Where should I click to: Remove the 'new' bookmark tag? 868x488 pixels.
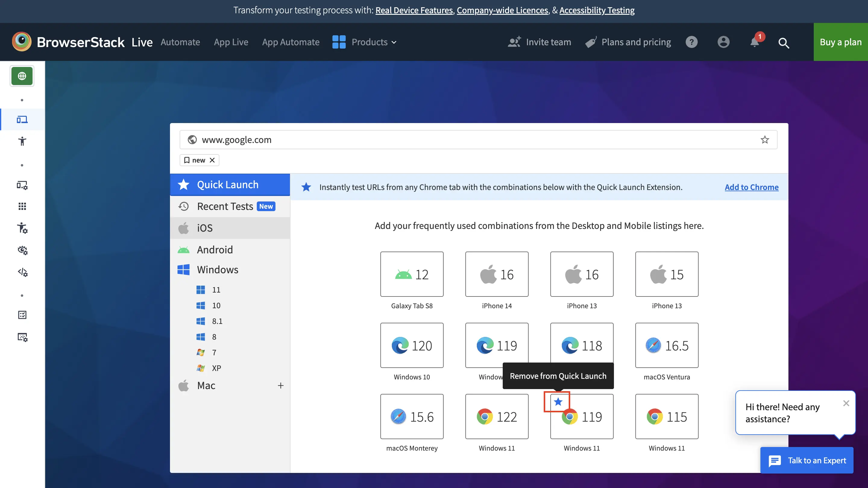212,160
